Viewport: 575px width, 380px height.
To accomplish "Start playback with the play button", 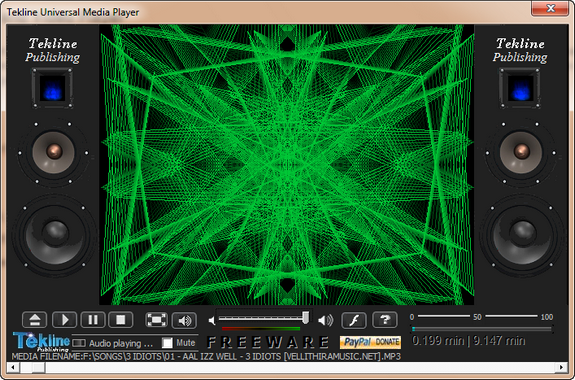I will click(x=65, y=320).
